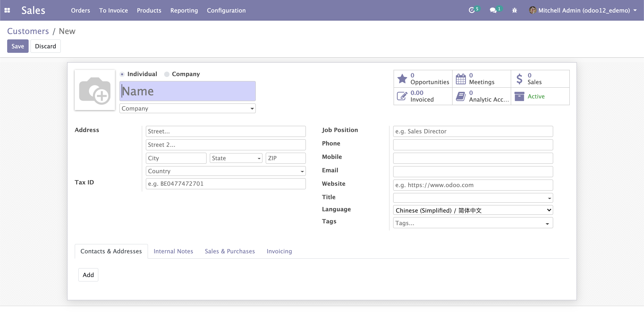The image size is (644, 316).
Task: Select the Company radio button
Action: 167,74
